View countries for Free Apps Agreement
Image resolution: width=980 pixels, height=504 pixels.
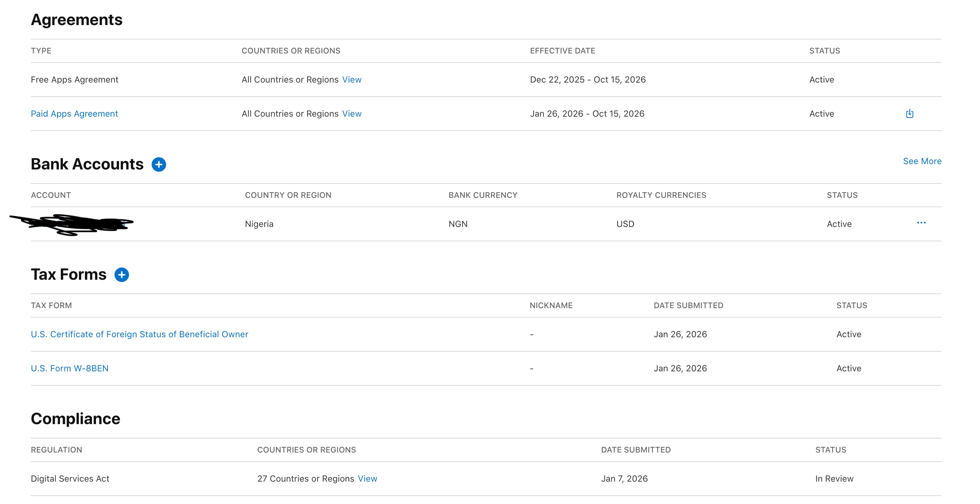coord(352,80)
